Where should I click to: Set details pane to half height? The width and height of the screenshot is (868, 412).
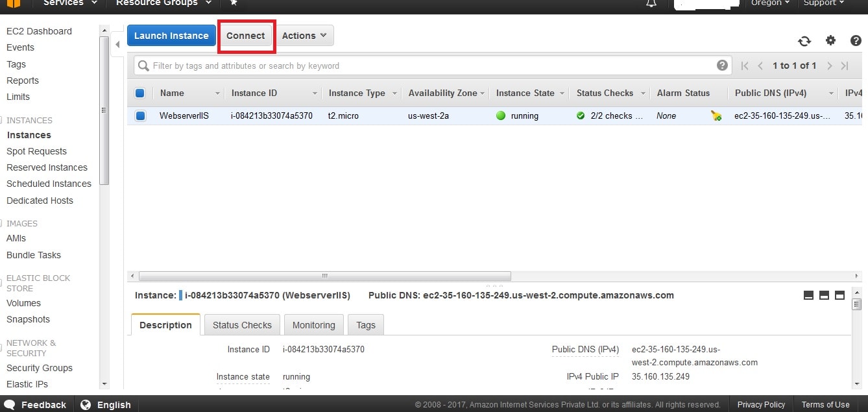pyautogui.click(x=824, y=295)
